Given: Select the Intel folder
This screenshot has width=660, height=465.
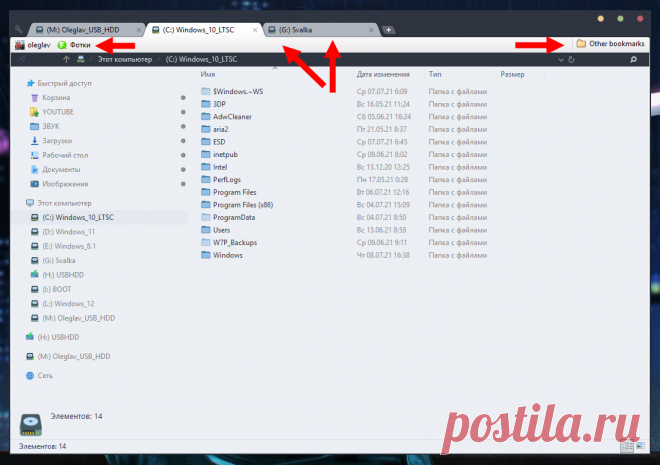Looking at the screenshot, I should (214, 167).
